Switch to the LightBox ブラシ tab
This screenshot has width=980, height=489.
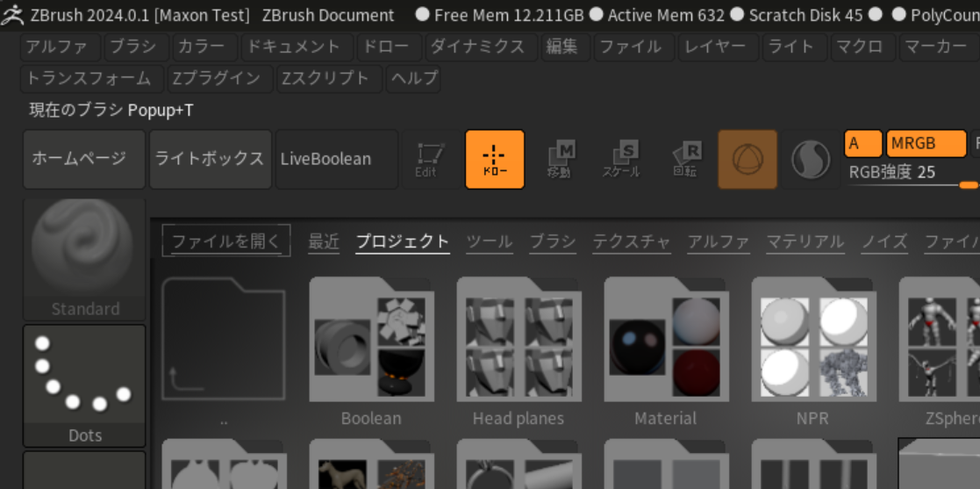553,241
